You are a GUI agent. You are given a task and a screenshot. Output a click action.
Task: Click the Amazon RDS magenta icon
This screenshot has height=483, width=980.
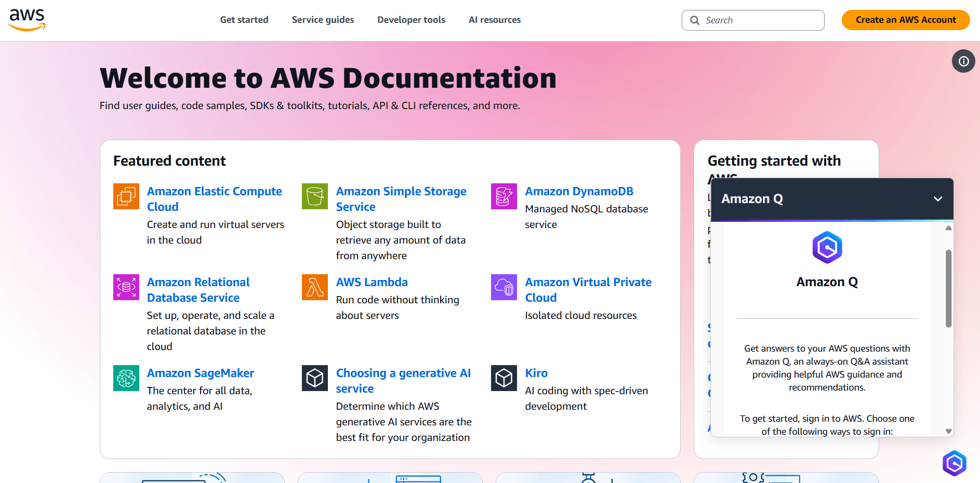tap(126, 287)
